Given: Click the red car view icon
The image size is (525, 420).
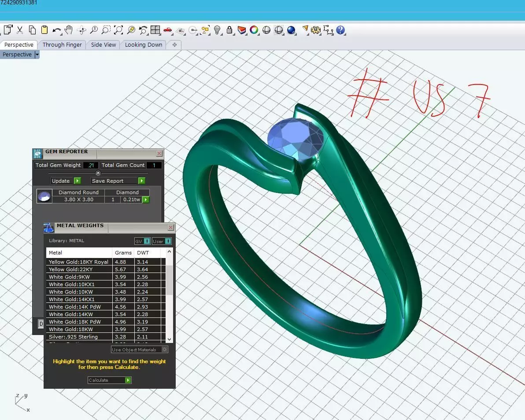Looking at the screenshot, I should [168, 30].
